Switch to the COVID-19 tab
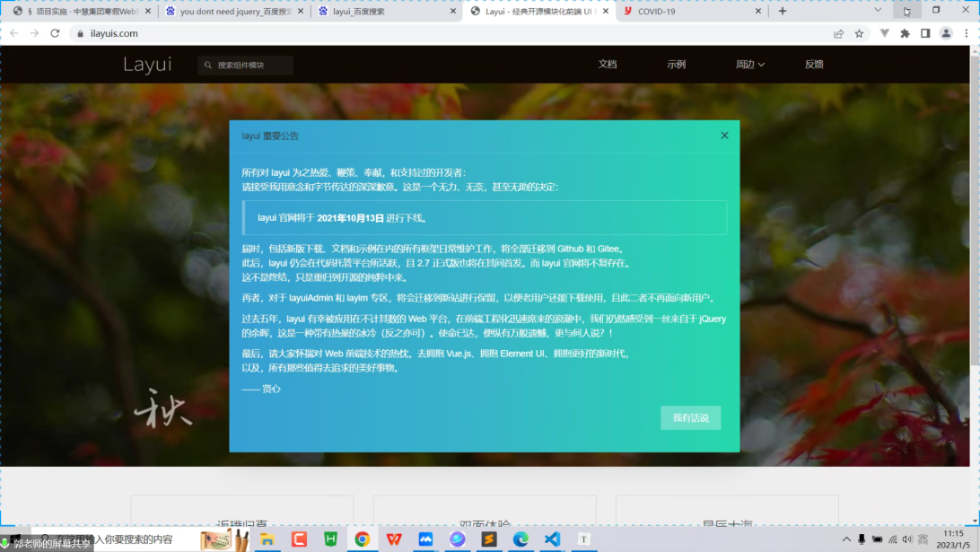 coord(691,12)
